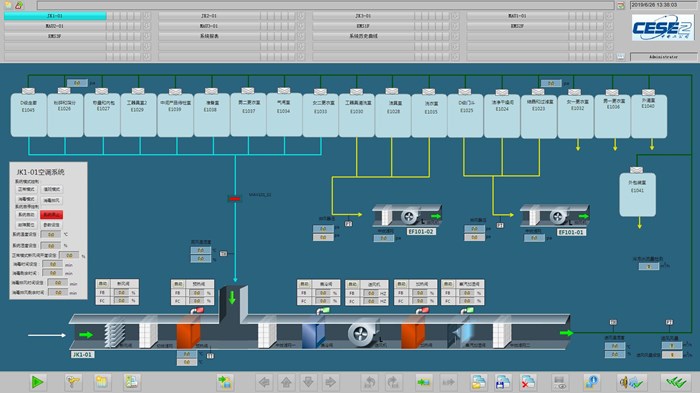This screenshot has height=393, width=700.
Task: Open the blue info icon in bottom toolbar
Action: point(591,382)
